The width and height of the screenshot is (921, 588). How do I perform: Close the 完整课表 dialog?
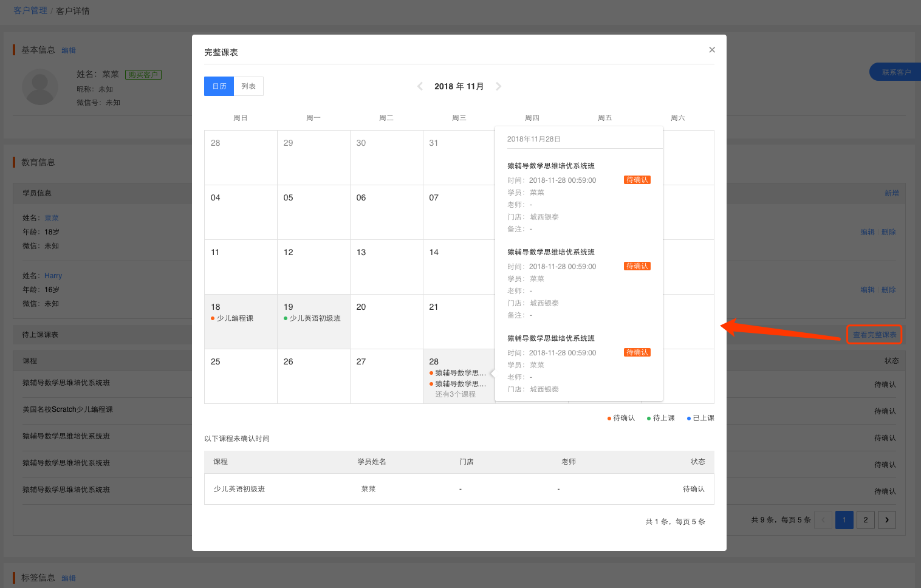712,50
